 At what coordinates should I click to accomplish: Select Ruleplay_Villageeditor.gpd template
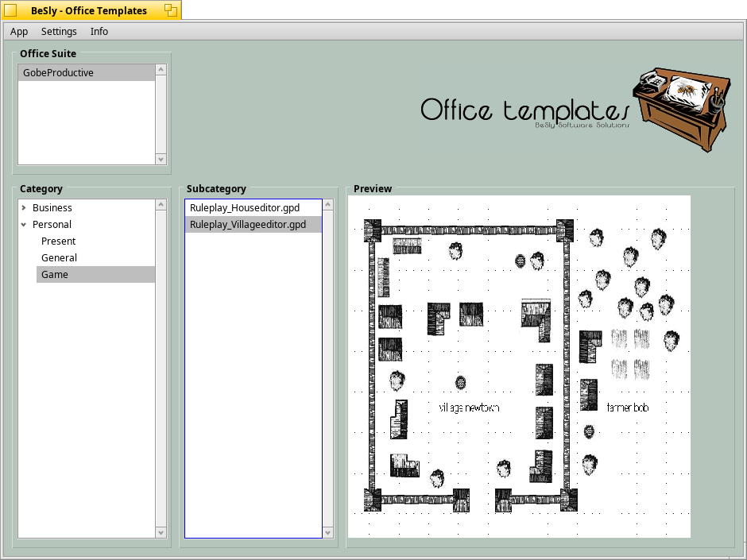pyautogui.click(x=248, y=225)
